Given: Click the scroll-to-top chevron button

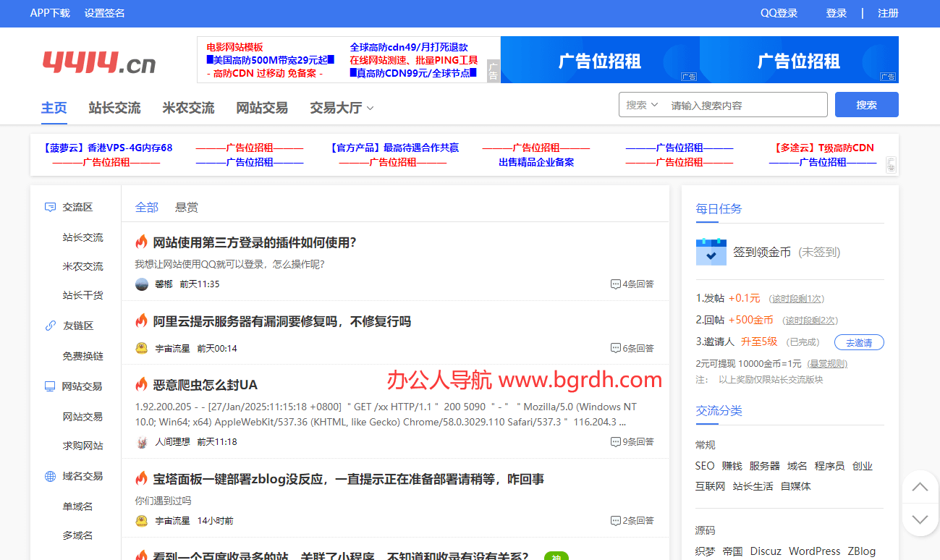Looking at the screenshot, I should point(920,486).
